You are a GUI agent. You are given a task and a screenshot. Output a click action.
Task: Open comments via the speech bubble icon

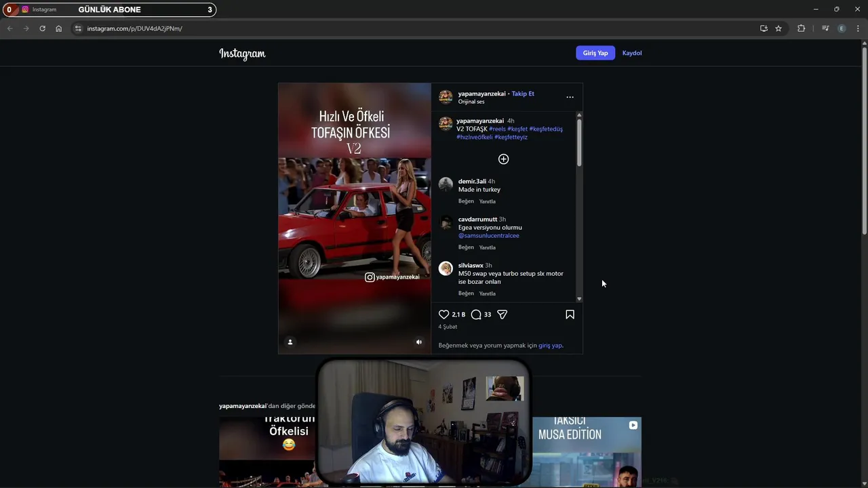[x=476, y=314]
